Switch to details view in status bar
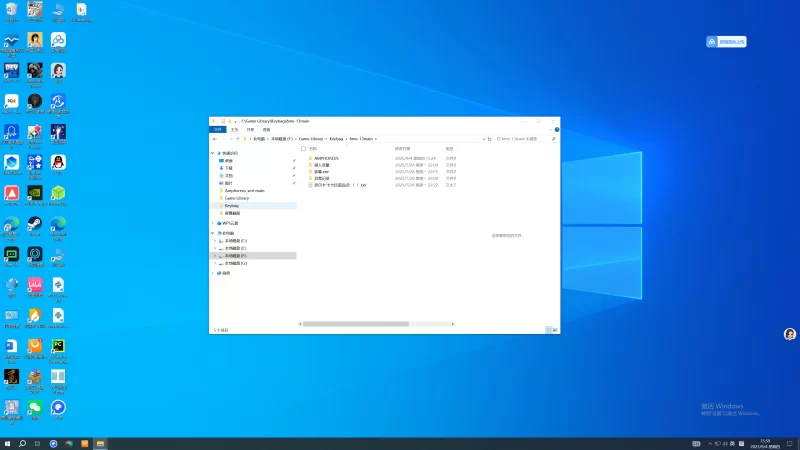800x450 pixels. (x=548, y=329)
